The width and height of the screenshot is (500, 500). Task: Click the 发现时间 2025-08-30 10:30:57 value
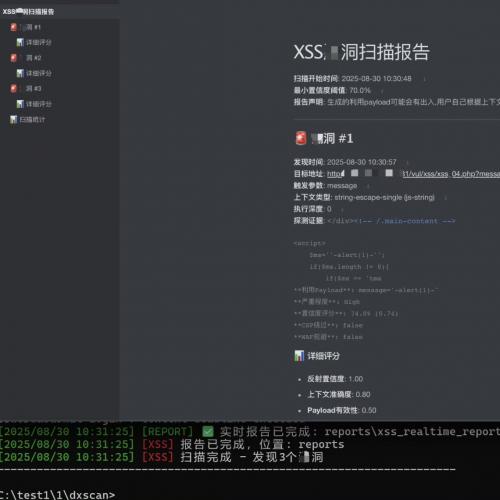click(362, 162)
